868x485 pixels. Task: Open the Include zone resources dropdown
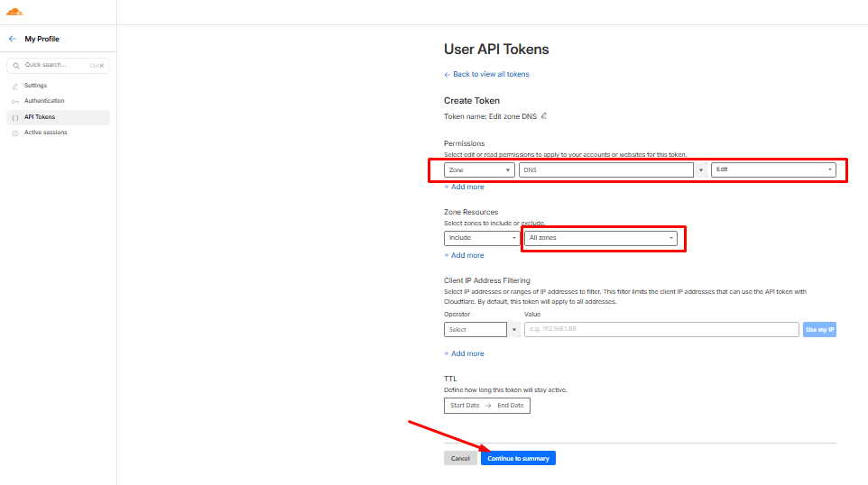tap(482, 238)
